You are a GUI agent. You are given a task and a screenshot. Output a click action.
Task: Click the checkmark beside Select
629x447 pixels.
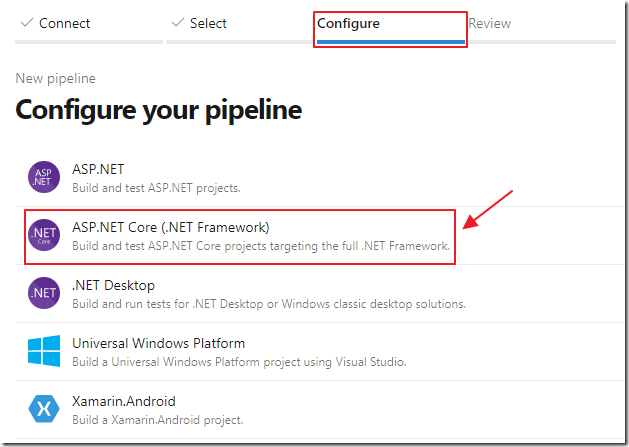coord(178,22)
